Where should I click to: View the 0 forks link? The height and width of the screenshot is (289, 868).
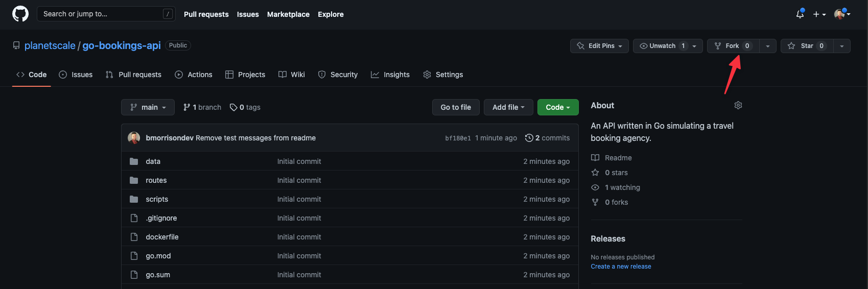pos(609,202)
